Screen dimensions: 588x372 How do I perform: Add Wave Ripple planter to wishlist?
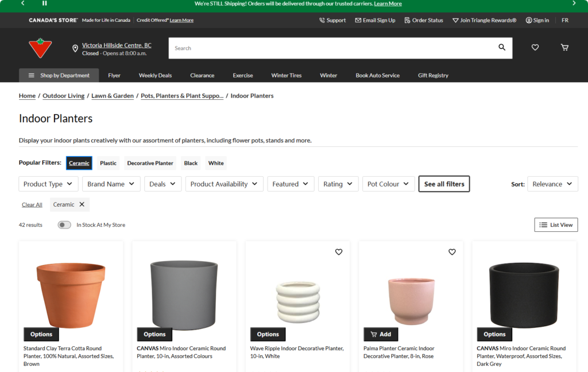(339, 252)
